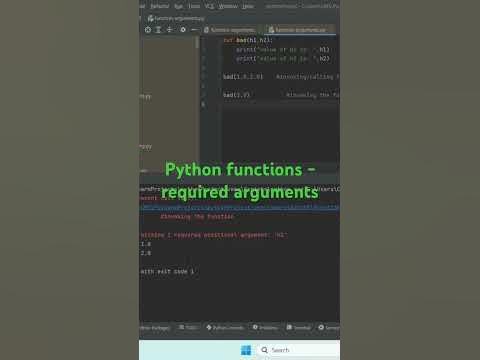Click the missing required positional argument error line
This screenshot has height=360, width=480.
tap(214, 235)
